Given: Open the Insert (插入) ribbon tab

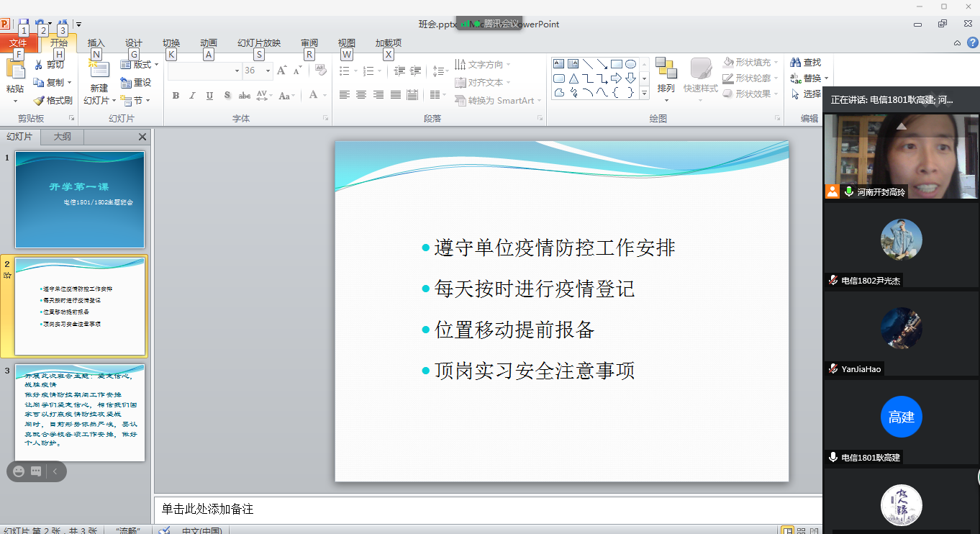Looking at the screenshot, I should pos(96,43).
